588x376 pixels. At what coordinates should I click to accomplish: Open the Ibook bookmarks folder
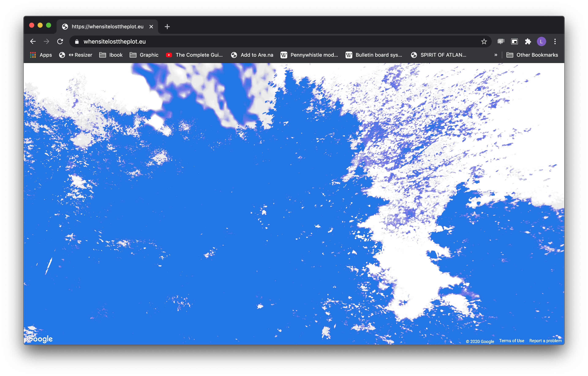[x=111, y=55]
